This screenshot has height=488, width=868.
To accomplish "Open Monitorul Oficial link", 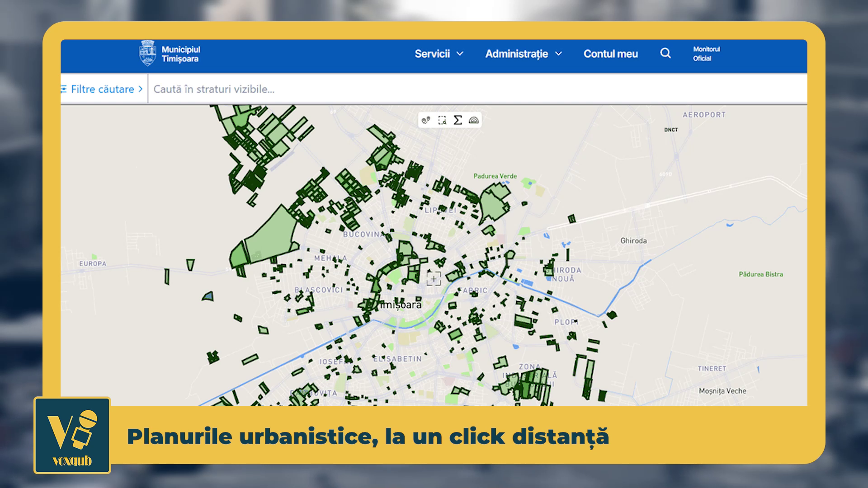I will point(706,54).
